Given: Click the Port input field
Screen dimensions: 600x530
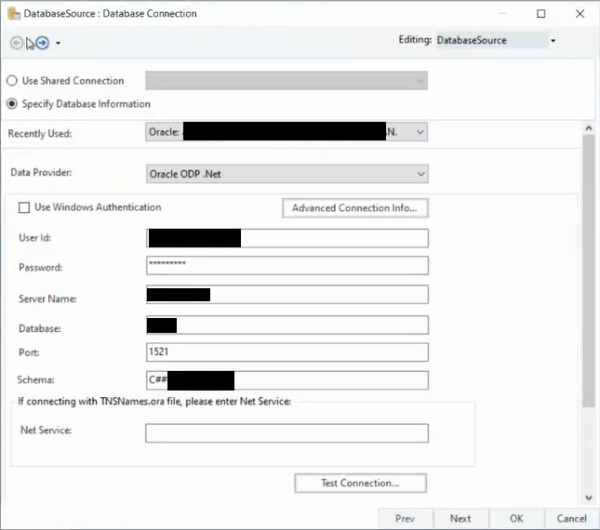Looking at the screenshot, I should (287, 352).
